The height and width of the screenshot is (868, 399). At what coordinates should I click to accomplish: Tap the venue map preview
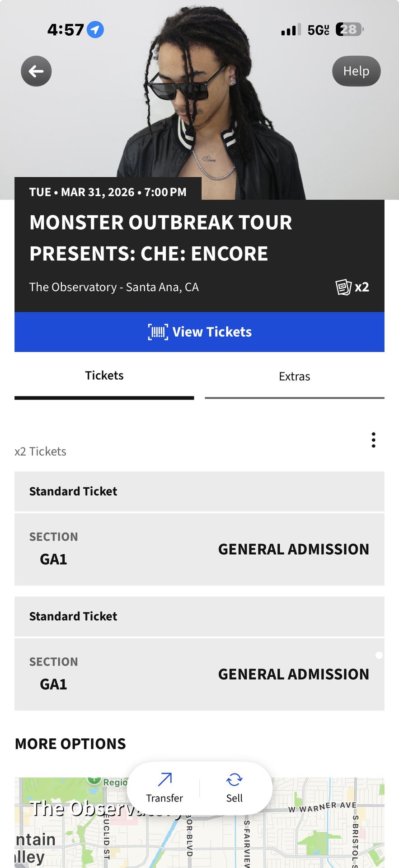click(316, 836)
